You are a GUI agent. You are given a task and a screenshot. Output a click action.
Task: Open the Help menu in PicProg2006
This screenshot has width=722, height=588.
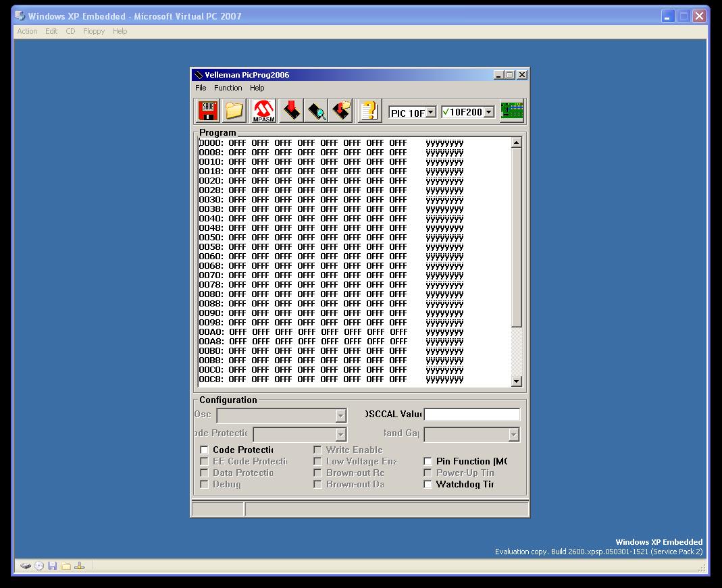[257, 88]
